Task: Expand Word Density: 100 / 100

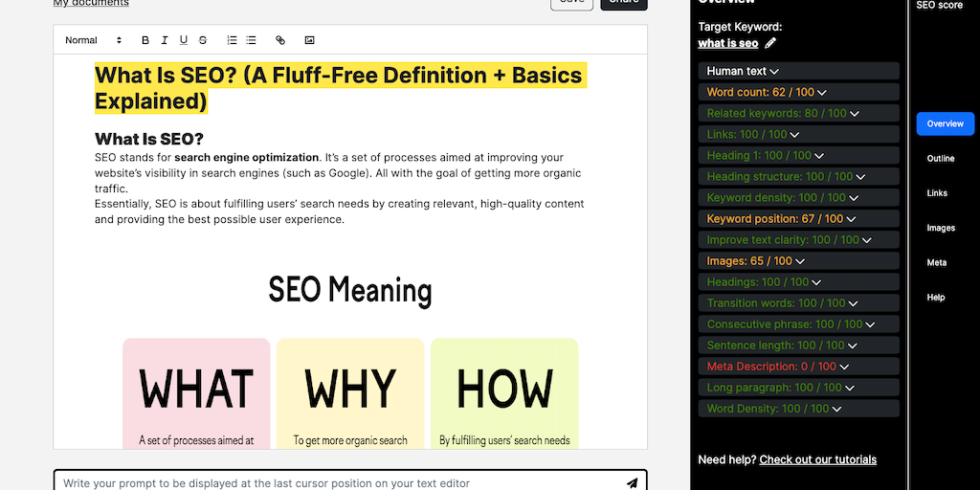Action: coord(799,408)
